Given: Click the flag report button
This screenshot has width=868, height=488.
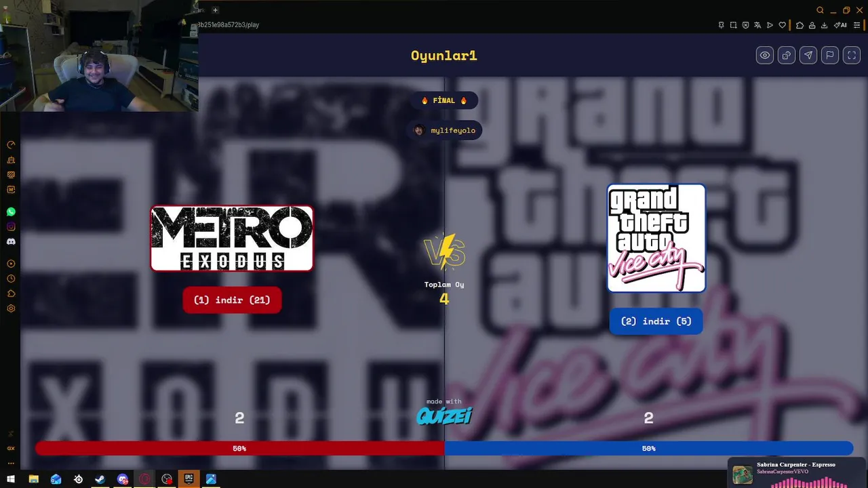Looking at the screenshot, I should click(830, 56).
